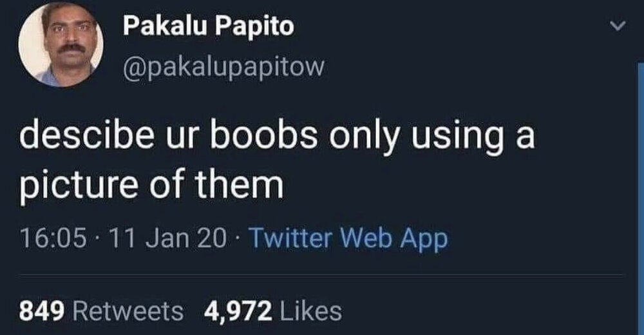This screenshot has height=335, width=644.
Task: Click the "picture of them" line
Action: click(151, 184)
